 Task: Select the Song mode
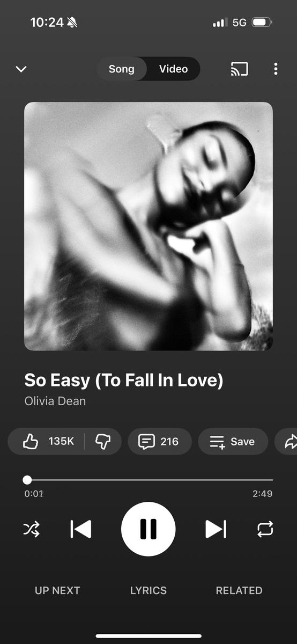[x=121, y=69]
